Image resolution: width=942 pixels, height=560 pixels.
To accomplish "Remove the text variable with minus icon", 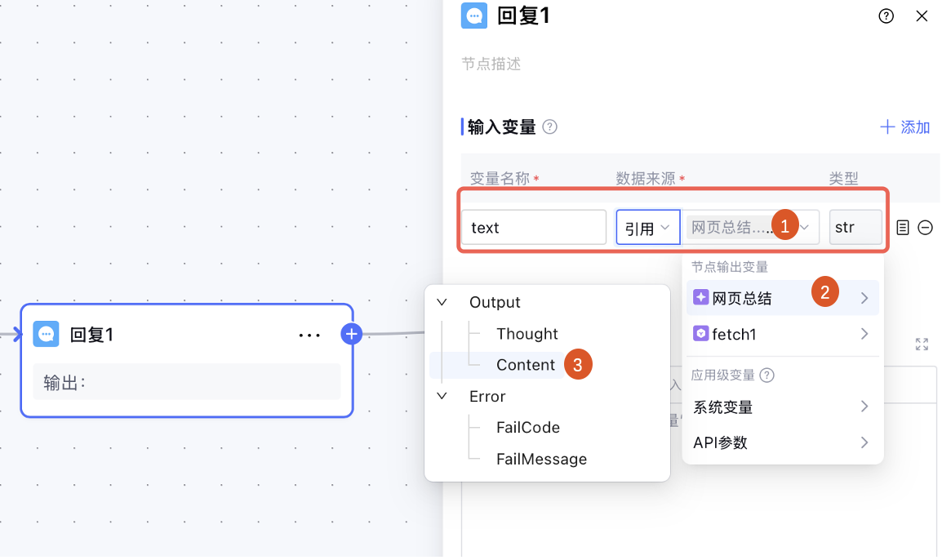I will tap(925, 228).
